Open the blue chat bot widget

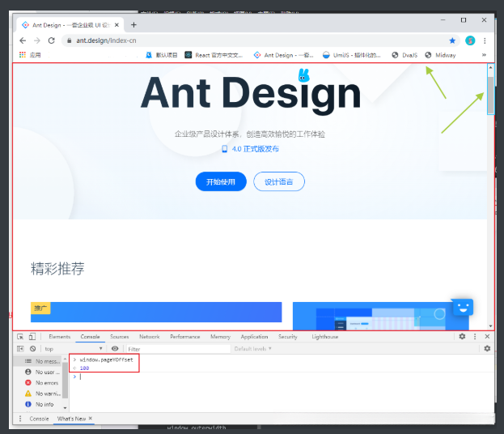pos(463,307)
